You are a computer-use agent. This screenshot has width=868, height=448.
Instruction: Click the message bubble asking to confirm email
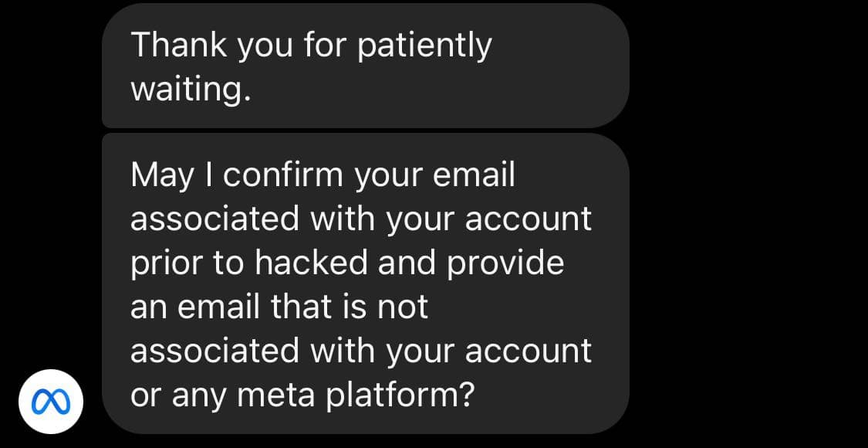coord(366,283)
